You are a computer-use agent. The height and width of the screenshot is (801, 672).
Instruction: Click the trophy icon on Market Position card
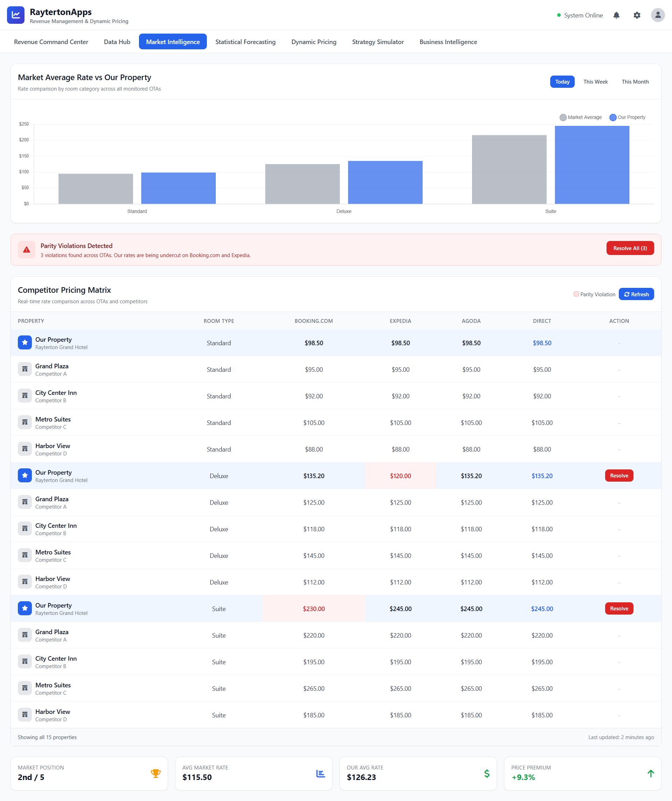tap(156, 773)
